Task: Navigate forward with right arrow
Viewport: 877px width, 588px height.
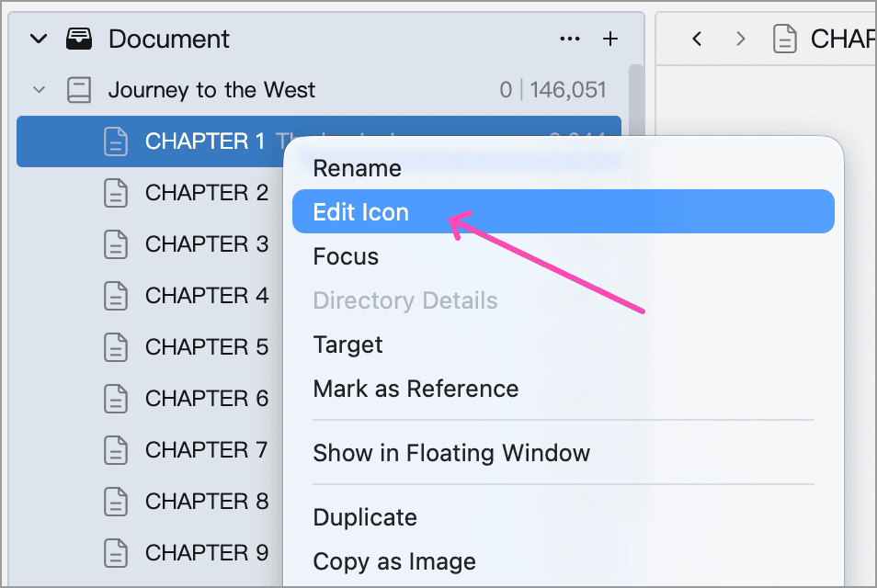Action: pyautogui.click(x=741, y=39)
